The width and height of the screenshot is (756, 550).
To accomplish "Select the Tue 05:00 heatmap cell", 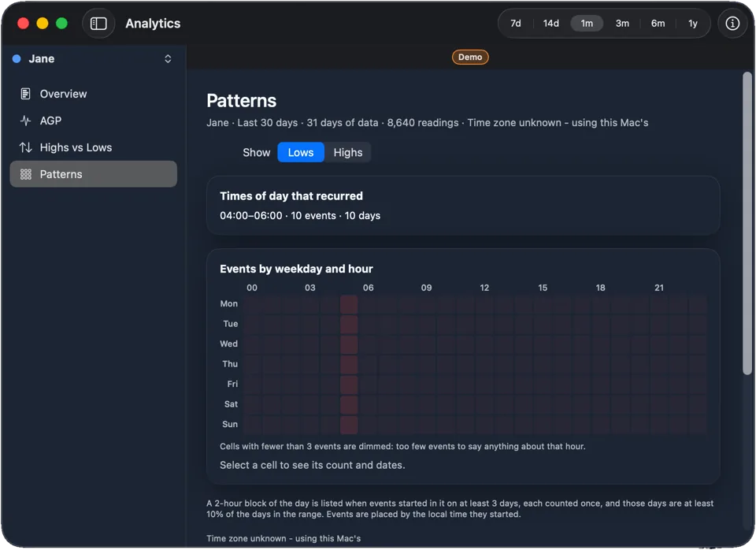I will [x=349, y=324].
